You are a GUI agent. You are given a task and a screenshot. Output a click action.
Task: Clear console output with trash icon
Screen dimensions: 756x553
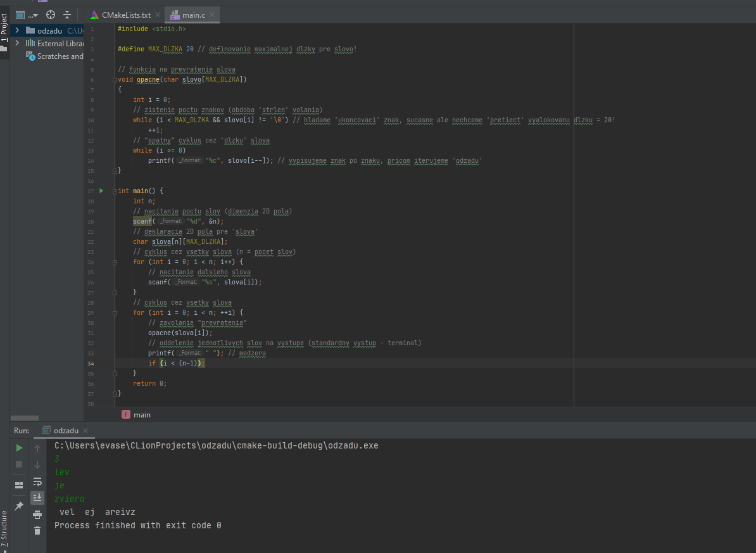(x=37, y=531)
